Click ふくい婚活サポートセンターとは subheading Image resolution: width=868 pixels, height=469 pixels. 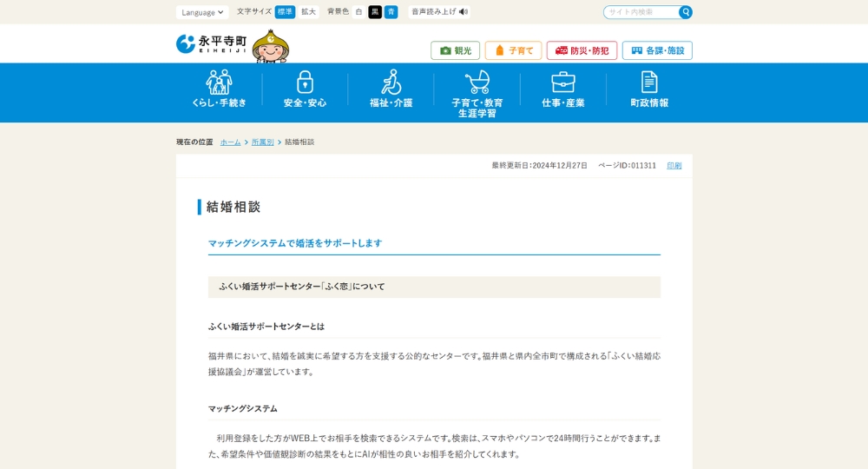pos(266,327)
